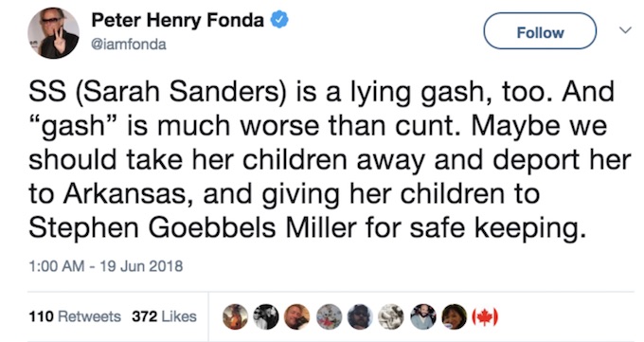Click Peter Henry Fonda's profile picture

tap(53, 33)
